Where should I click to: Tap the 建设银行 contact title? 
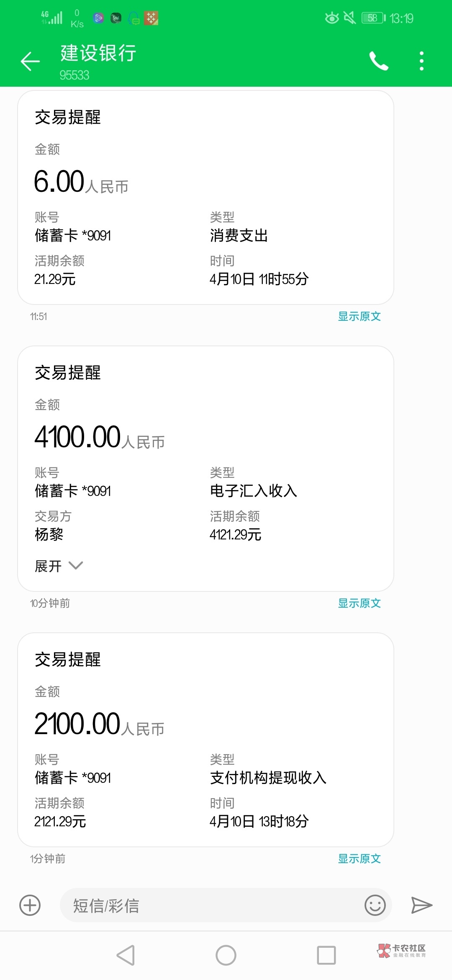pos(98,54)
